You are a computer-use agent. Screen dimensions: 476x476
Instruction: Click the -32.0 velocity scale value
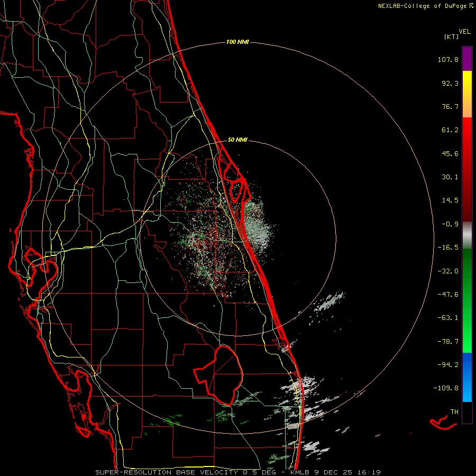448,271
